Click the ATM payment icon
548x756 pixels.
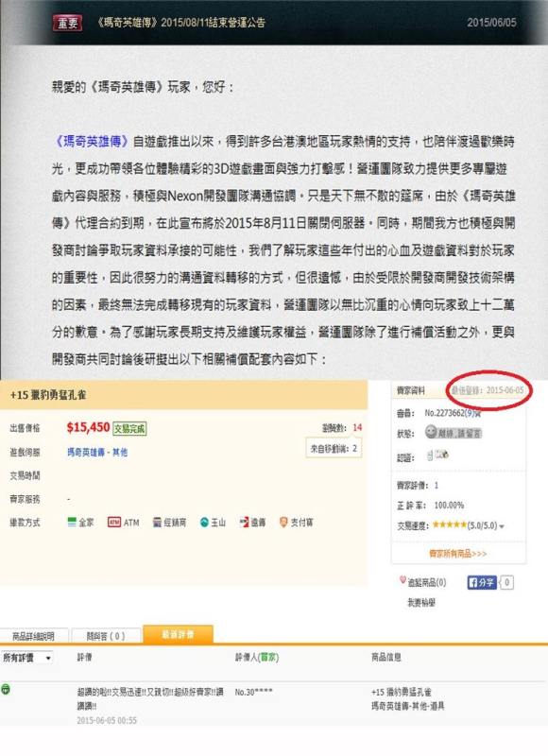(x=114, y=523)
